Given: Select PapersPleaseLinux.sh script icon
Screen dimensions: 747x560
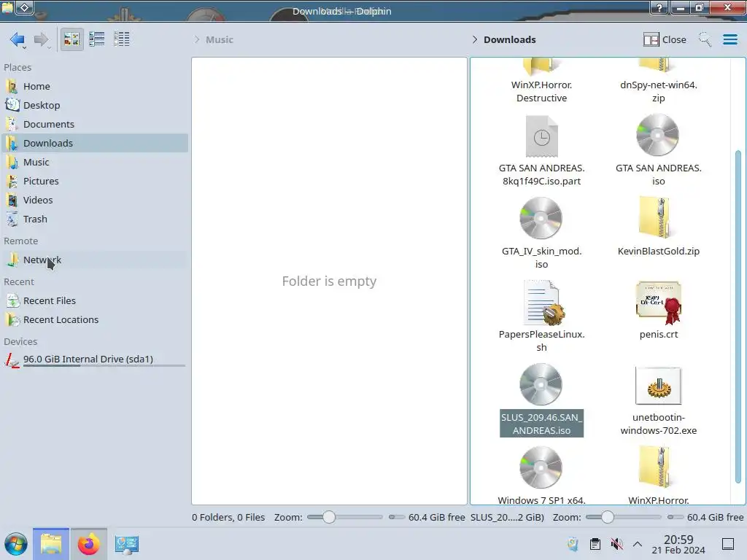Looking at the screenshot, I should pos(543,303).
